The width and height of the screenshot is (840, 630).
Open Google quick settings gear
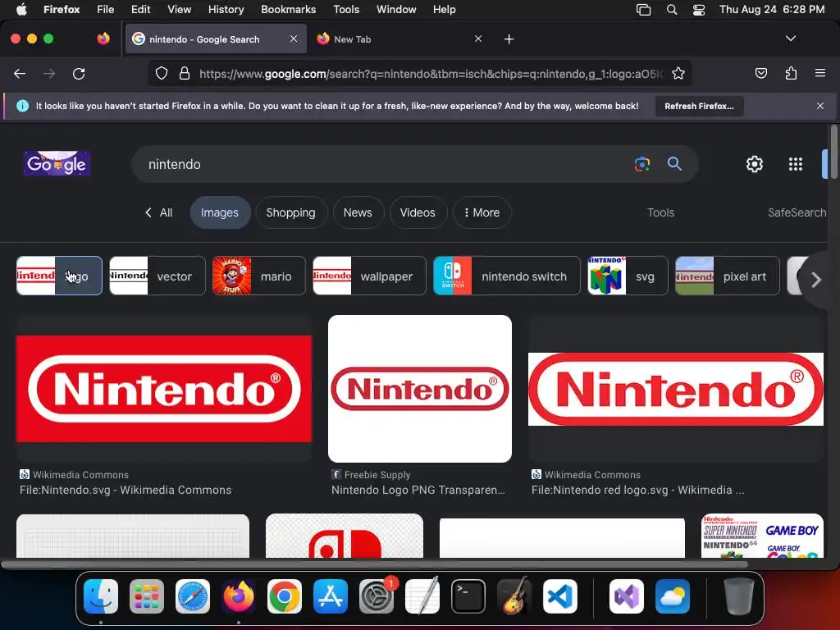pos(755,164)
